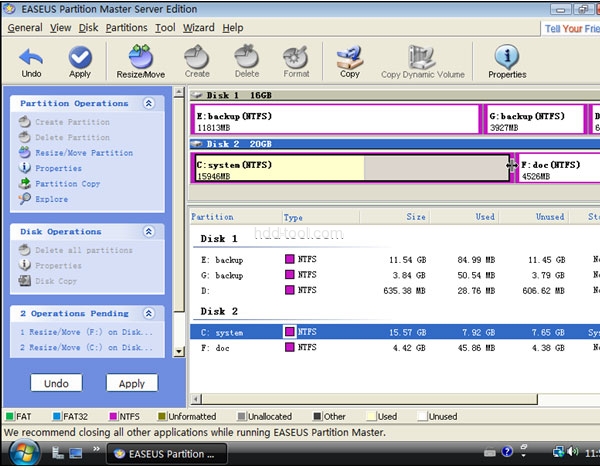Viewport: 600px width, 468px height.
Task: Click show desktop quick launch icon
Action: [75, 453]
